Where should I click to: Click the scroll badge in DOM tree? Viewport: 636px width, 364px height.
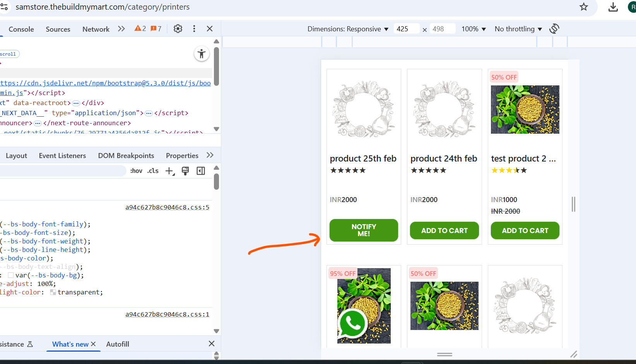click(9, 54)
